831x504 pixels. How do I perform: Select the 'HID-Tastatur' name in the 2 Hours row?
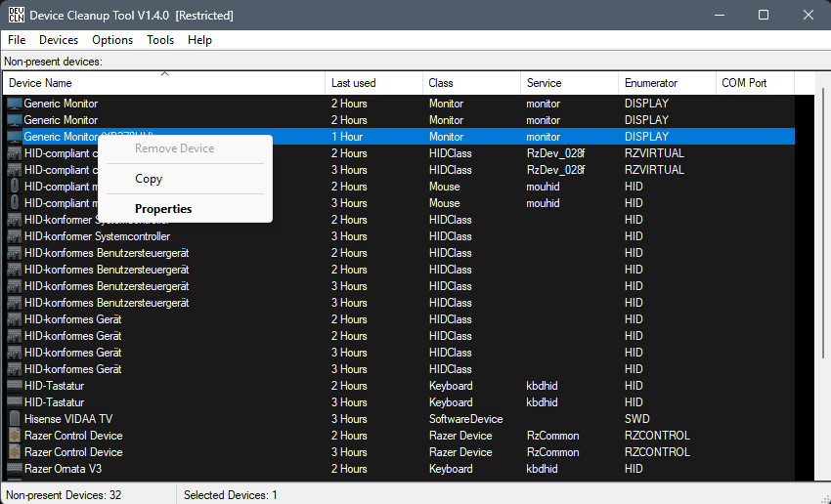tap(54, 386)
